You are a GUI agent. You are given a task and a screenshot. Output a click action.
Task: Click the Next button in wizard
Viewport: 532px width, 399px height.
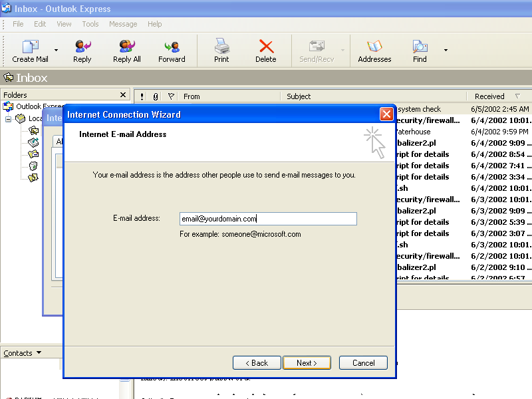tap(307, 363)
